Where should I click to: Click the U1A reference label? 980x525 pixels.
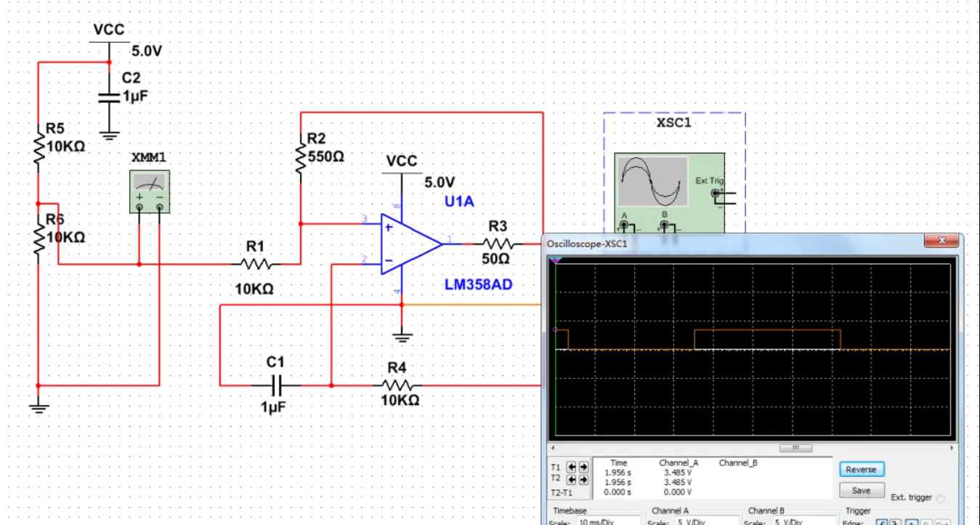coord(459,201)
